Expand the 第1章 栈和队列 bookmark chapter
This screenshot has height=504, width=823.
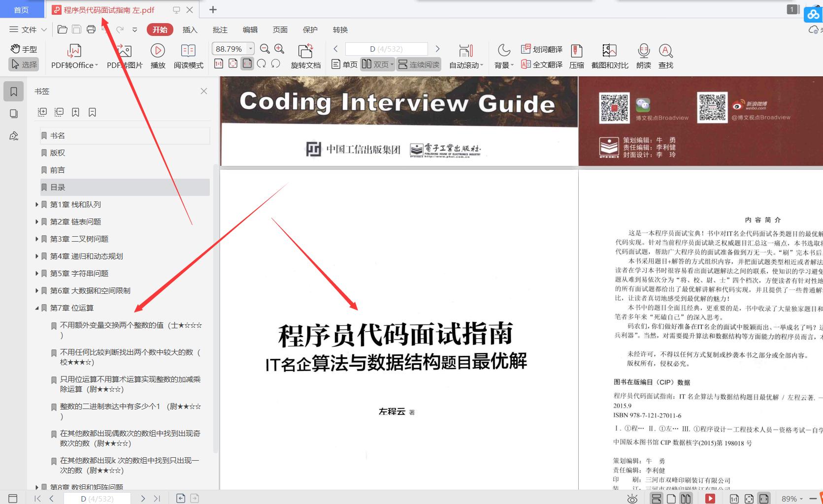(37, 204)
